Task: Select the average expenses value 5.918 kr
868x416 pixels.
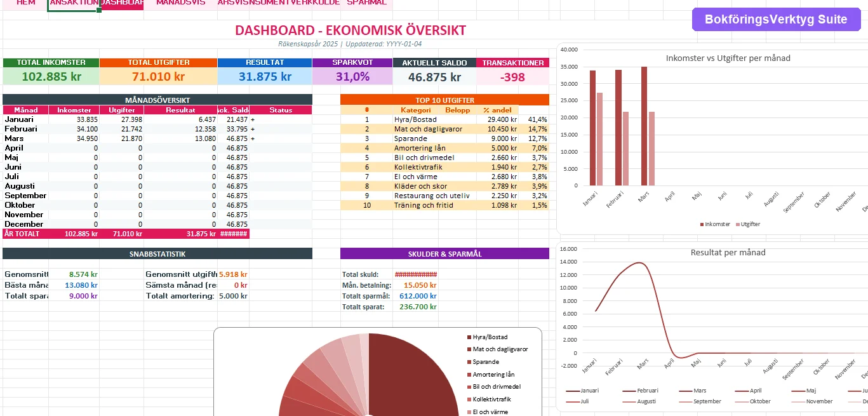Action: (x=233, y=274)
